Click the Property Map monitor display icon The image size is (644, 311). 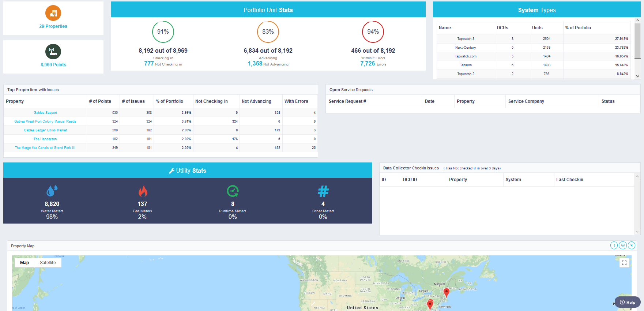(623, 246)
